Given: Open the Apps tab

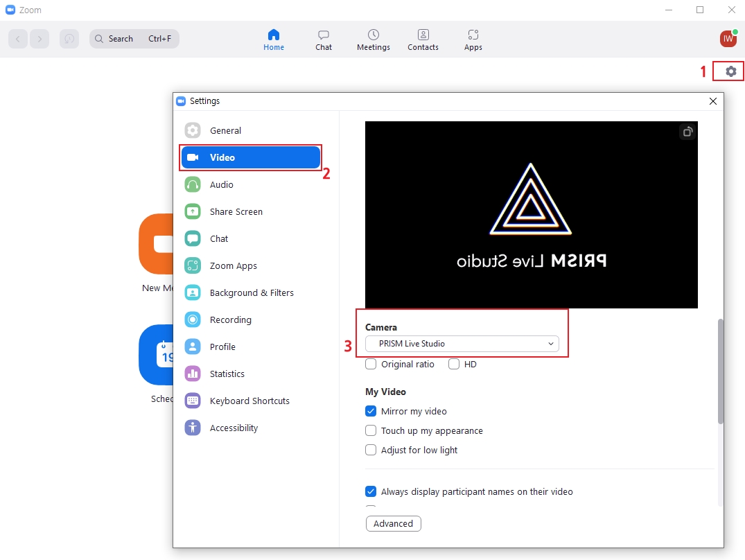Looking at the screenshot, I should [473, 40].
